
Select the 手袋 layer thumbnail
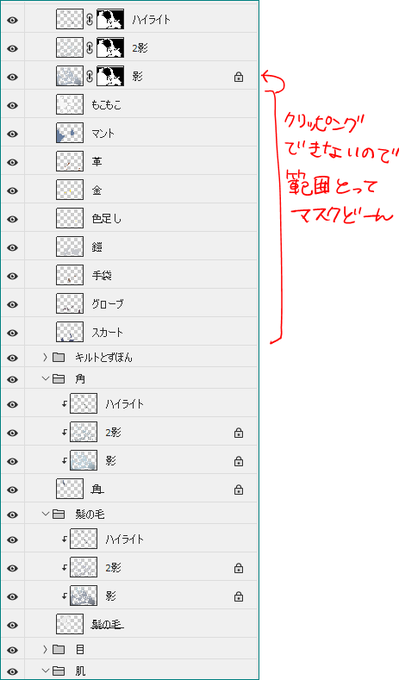pyautogui.click(x=70, y=275)
